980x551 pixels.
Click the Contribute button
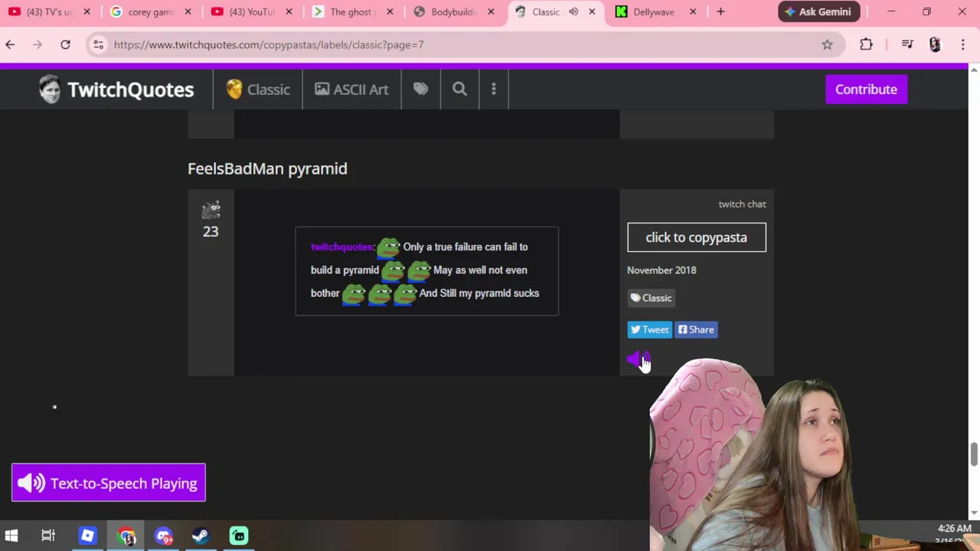click(x=866, y=90)
